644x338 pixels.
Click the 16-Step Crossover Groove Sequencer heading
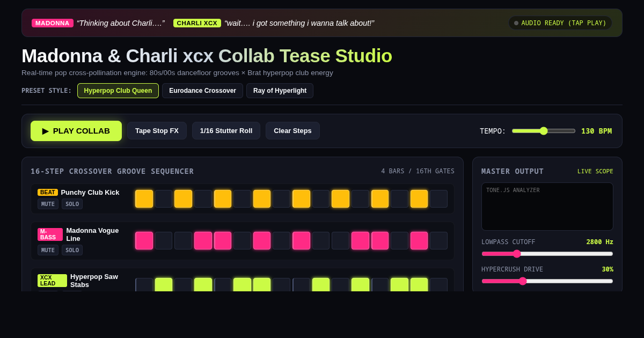coord(112,171)
